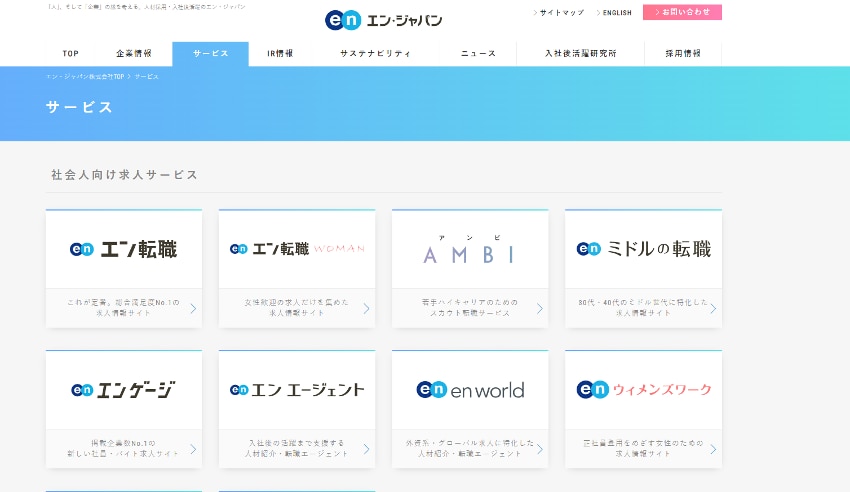Screen dimensions: 850x492
Task: Open the 入社後活躍研究所 nav tab
Action: click(581, 54)
